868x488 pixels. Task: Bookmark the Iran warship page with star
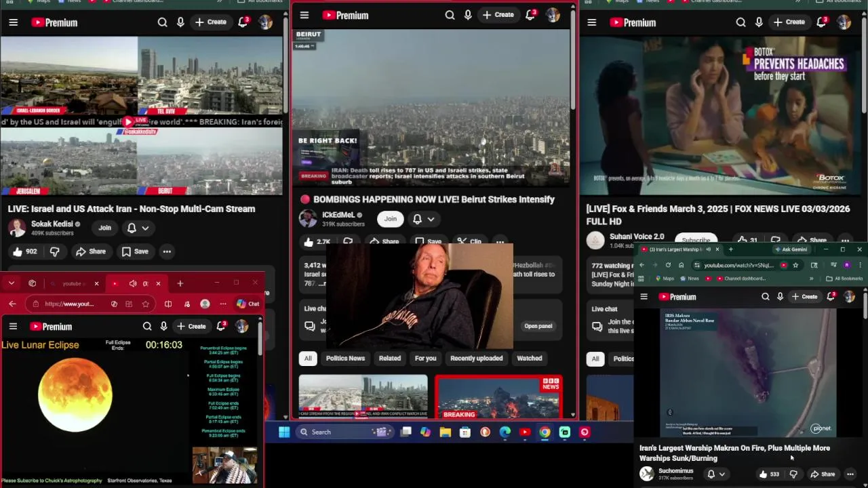click(795, 265)
